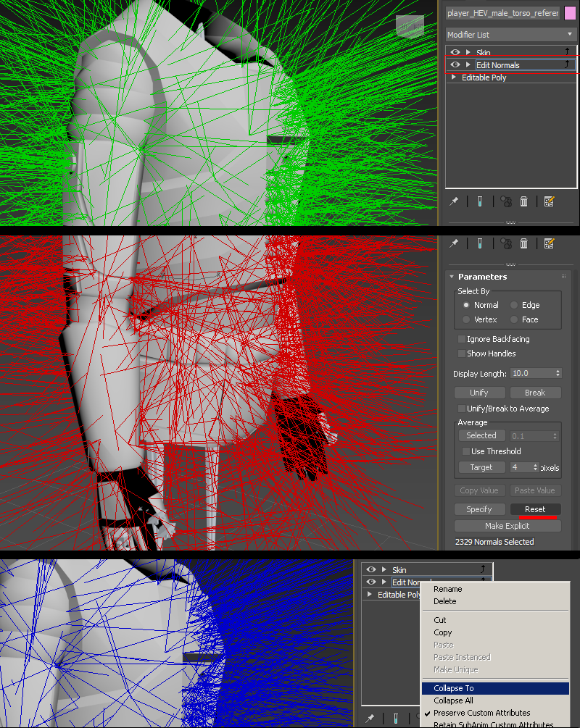The image size is (580, 728).
Task: Toggle Skin eye in bottom screenshot
Action: point(371,569)
